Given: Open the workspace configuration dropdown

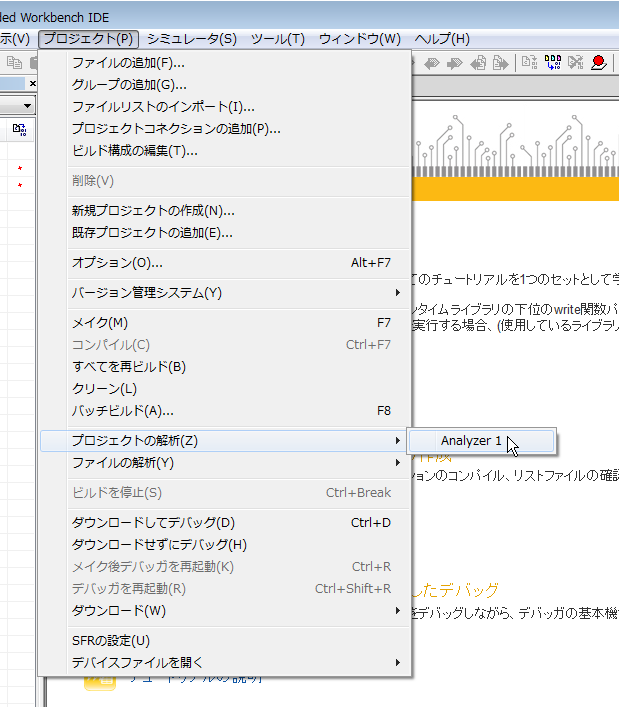Looking at the screenshot, I should coord(28,106).
